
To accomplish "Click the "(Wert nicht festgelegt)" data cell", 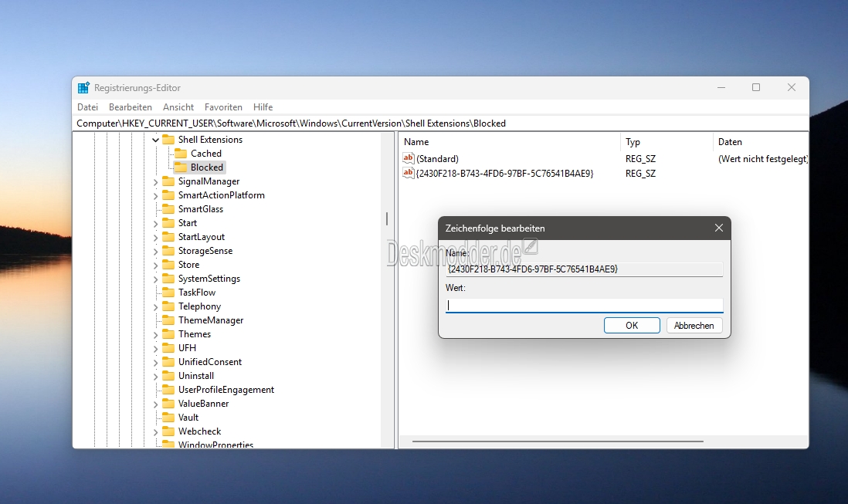I will tap(763, 159).
